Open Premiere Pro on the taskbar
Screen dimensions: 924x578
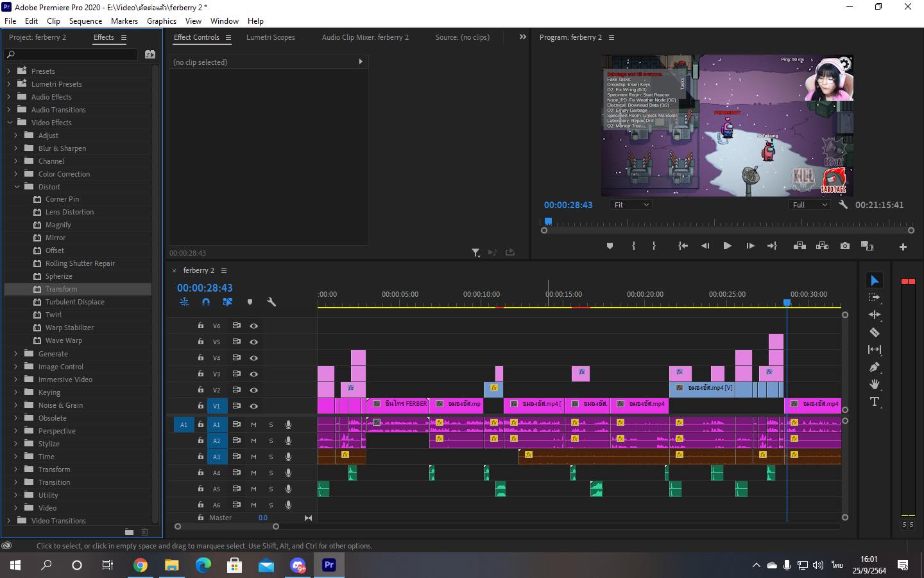tap(329, 565)
